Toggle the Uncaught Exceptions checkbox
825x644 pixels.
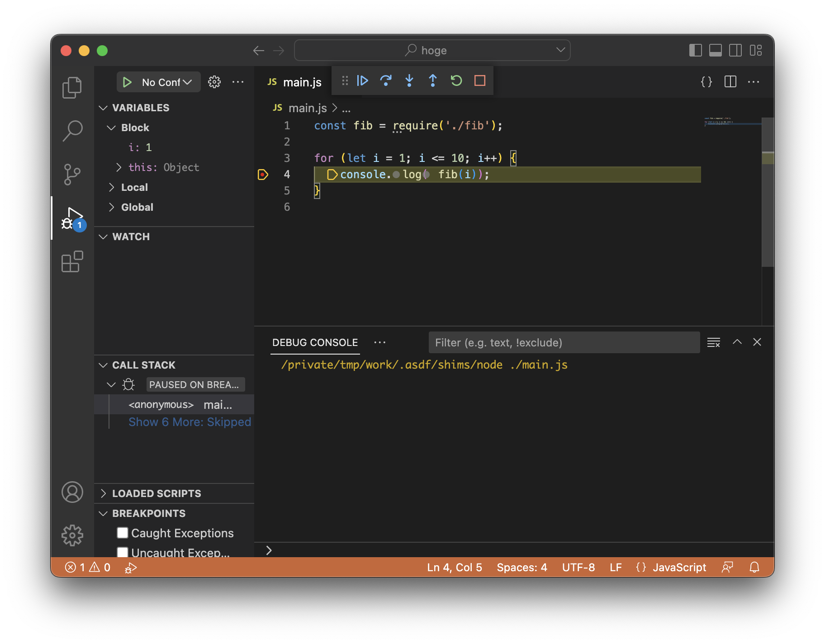coord(123,552)
